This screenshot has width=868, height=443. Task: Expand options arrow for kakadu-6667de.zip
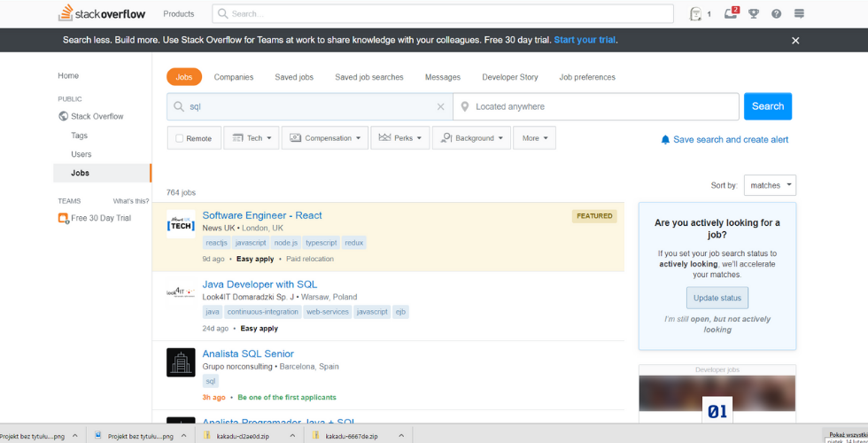tap(401, 436)
